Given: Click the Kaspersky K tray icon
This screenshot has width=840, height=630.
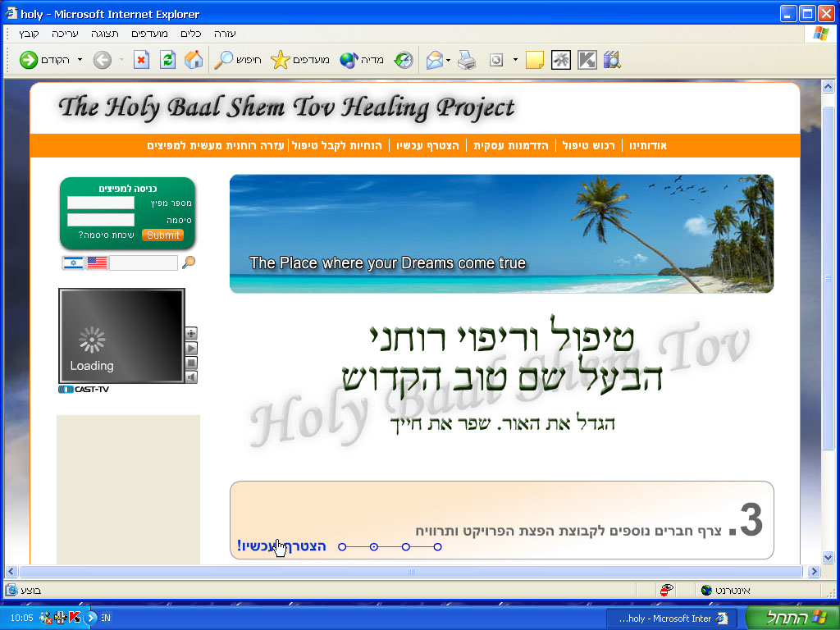Looking at the screenshot, I should coord(75,618).
